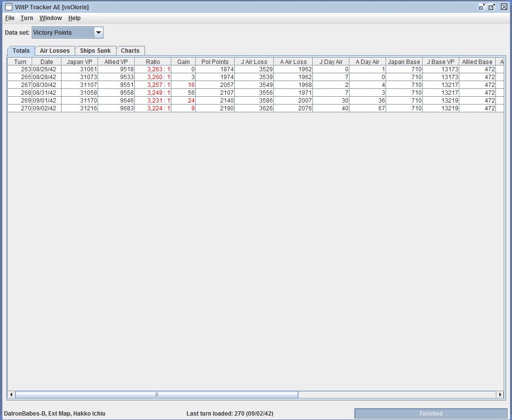Select Gain cell showing 24
Viewport: 512px width, 420px height.
coord(183,101)
